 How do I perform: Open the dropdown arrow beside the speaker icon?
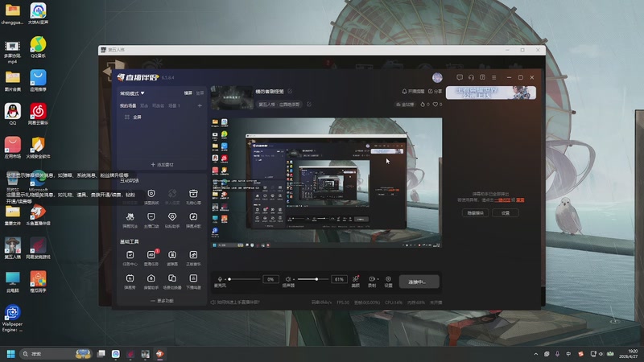293,279
